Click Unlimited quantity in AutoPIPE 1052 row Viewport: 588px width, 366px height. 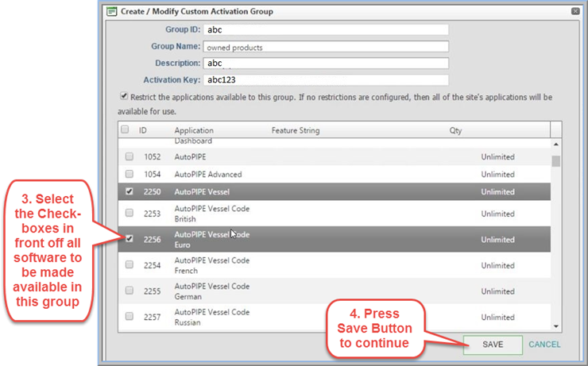click(497, 156)
